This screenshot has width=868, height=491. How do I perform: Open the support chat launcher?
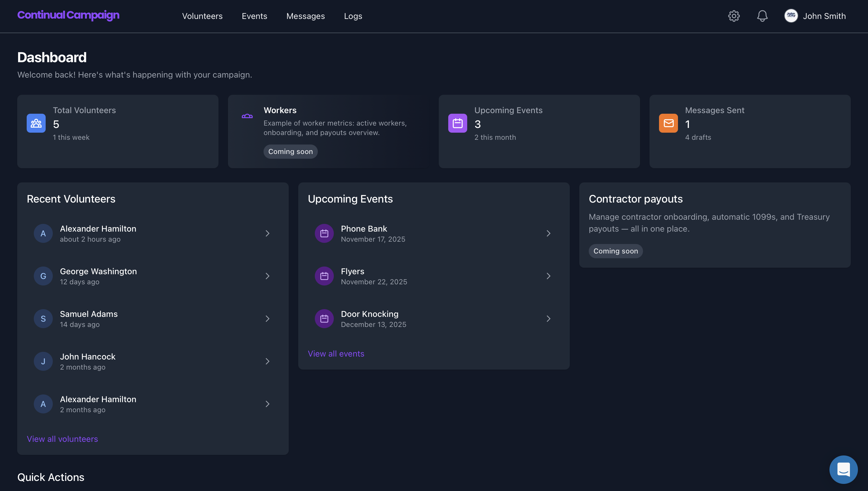click(x=843, y=469)
